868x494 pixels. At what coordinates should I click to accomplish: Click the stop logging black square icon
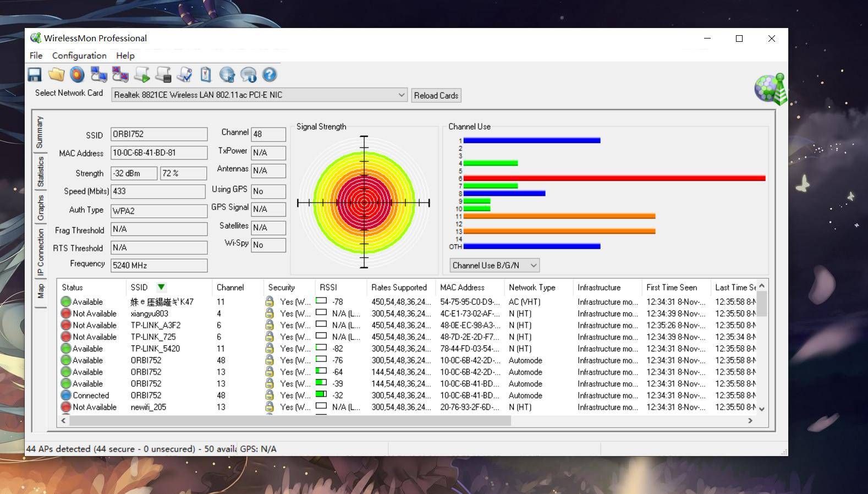[x=163, y=75]
